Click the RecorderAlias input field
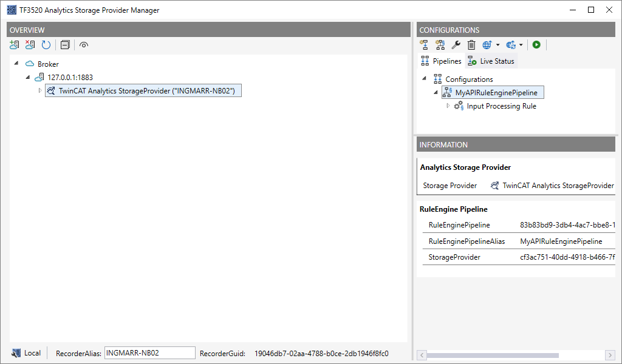 tap(150, 353)
